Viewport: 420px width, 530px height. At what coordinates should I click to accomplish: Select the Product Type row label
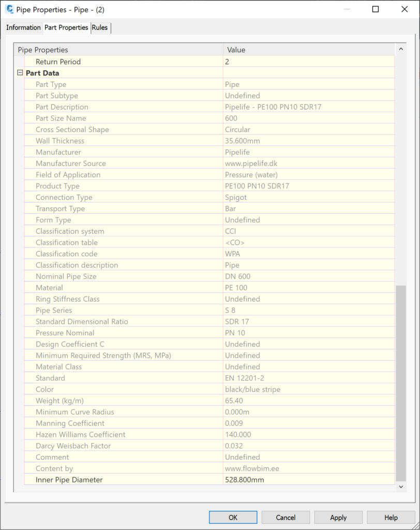[57, 186]
